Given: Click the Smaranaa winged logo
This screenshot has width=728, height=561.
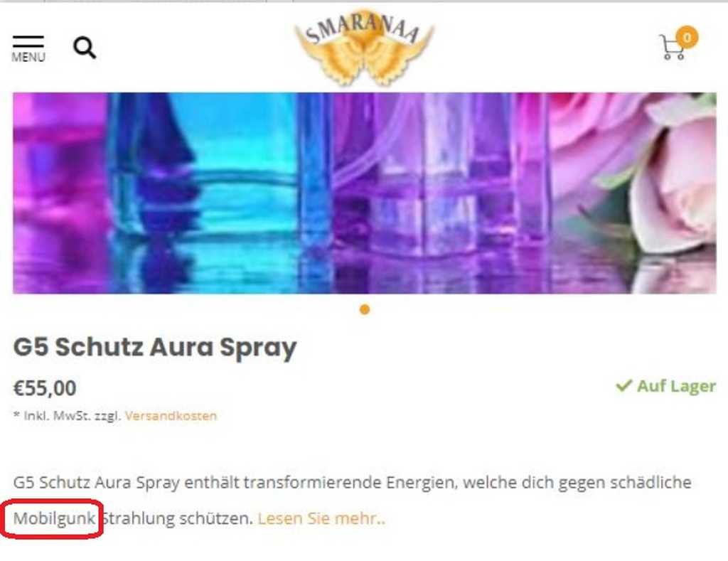Looking at the screenshot, I should tap(365, 46).
